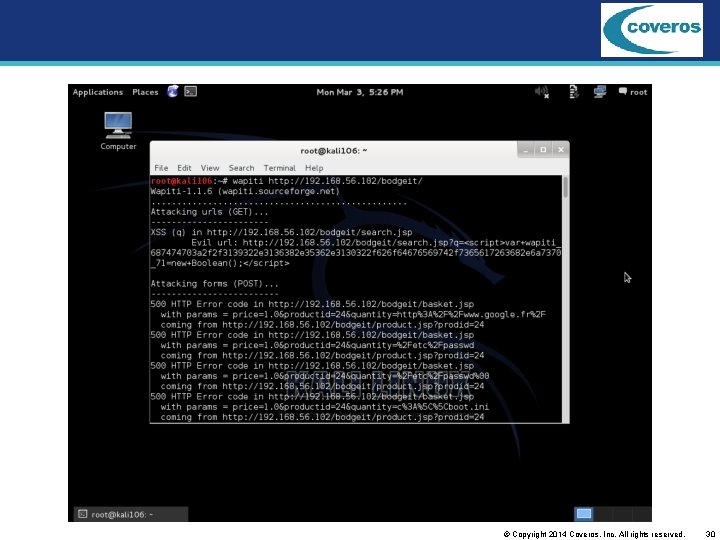Open the Terminal menu in menubar
Screen dimensions: 720x540
pyautogui.click(x=279, y=168)
